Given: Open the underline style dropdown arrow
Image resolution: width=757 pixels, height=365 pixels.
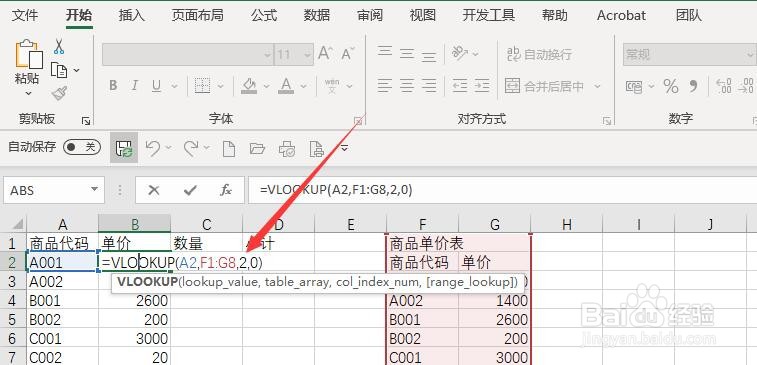Looking at the screenshot, I should [x=174, y=86].
